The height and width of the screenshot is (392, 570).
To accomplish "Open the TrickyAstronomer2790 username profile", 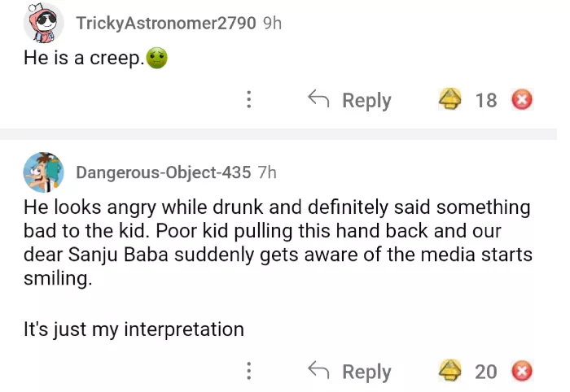I will click(166, 23).
